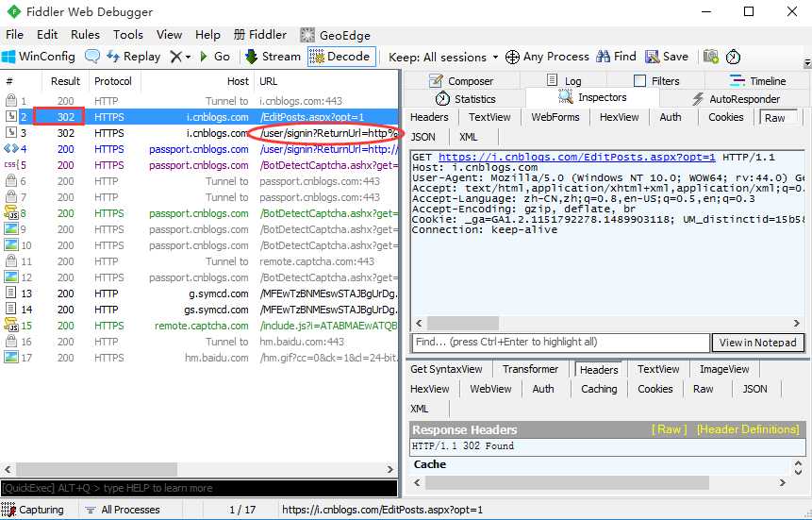Click session 3 redirect icon

click(x=11, y=133)
